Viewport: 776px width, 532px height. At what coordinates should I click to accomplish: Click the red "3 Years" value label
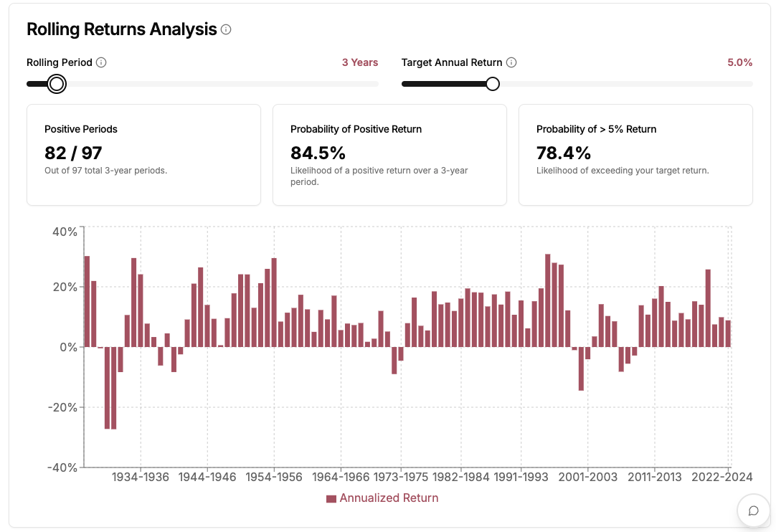[360, 62]
